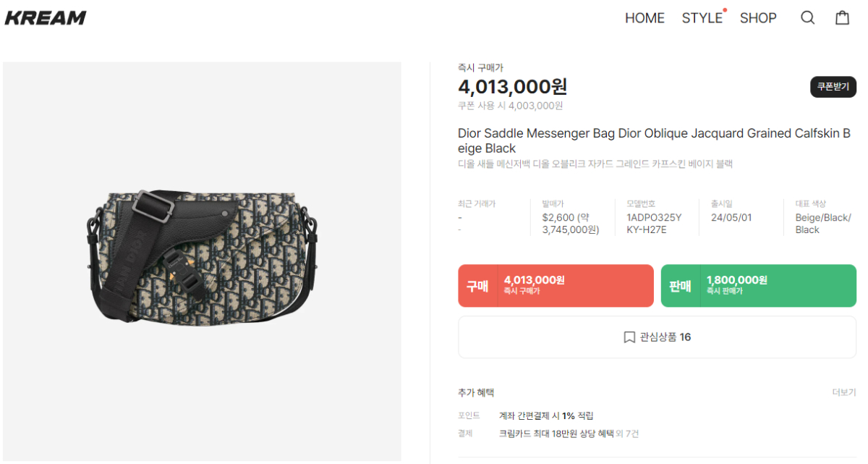Click the bookmark icon in 관심상품 button
This screenshot has height=464, width=868.
click(x=629, y=337)
